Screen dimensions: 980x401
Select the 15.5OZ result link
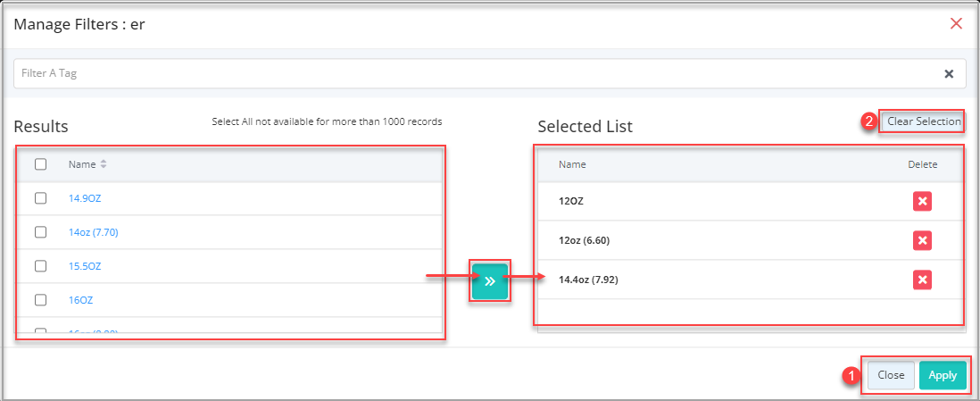pos(85,266)
